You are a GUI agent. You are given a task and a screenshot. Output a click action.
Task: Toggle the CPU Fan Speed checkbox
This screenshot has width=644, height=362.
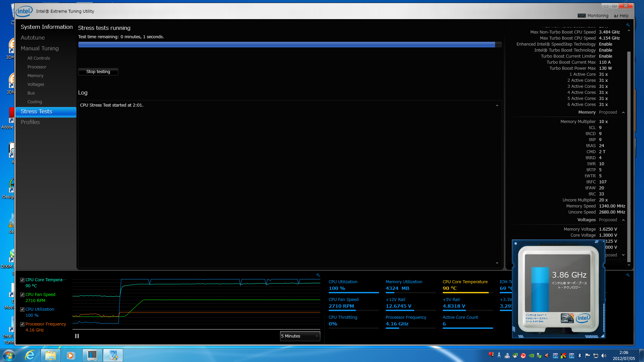[22, 295]
